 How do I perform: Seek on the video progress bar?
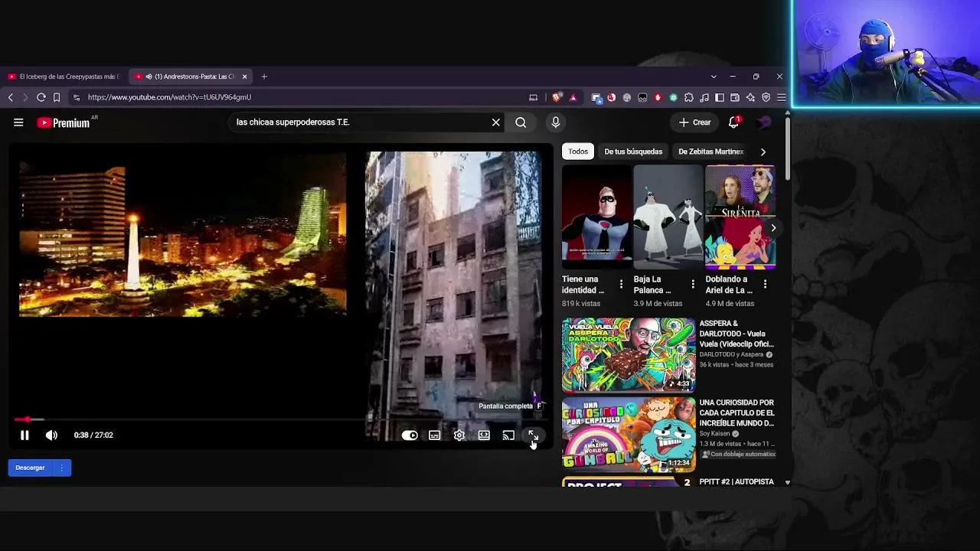[279, 419]
